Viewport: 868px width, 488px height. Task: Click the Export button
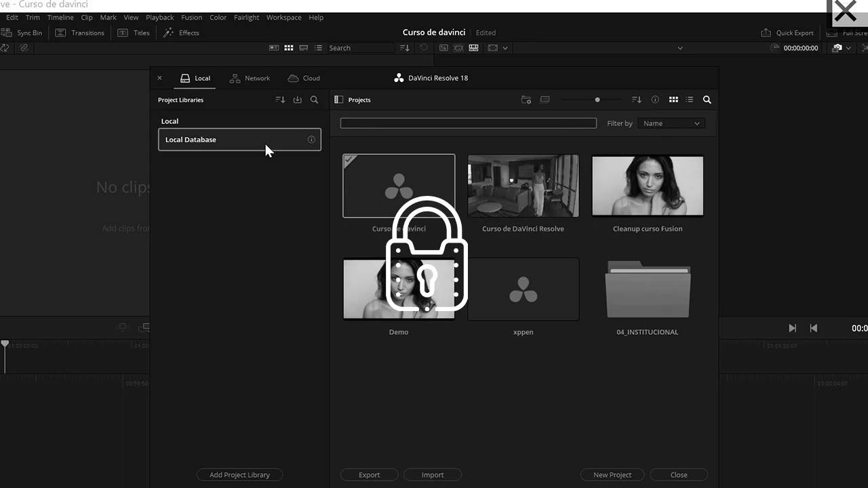pos(370,475)
